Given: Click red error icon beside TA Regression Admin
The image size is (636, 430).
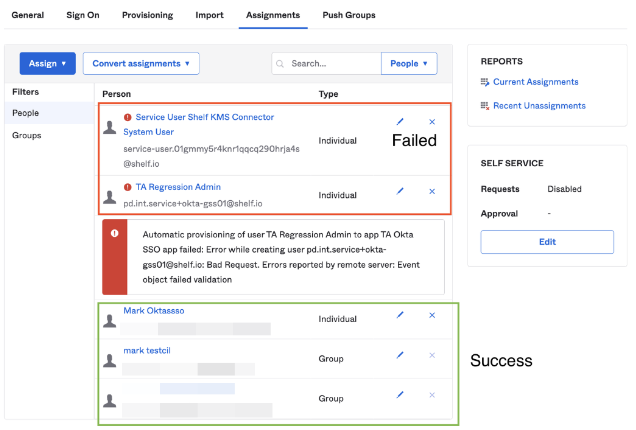Looking at the screenshot, I should coord(127,187).
